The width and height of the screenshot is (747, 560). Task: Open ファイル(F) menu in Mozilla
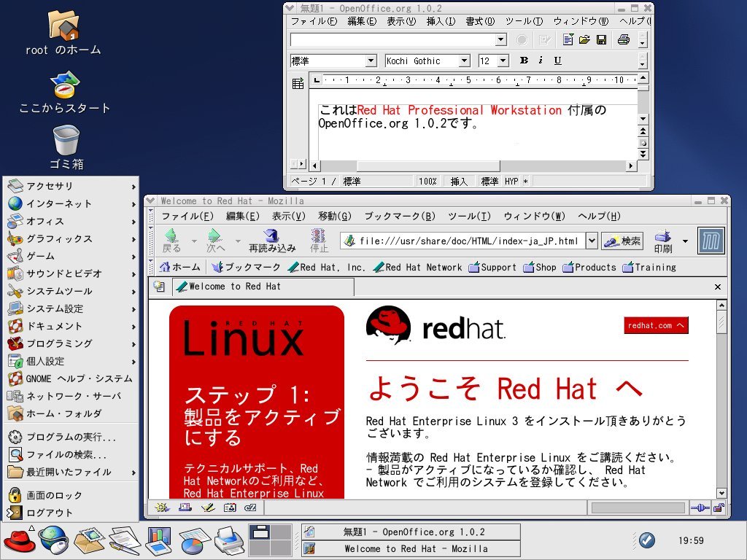click(187, 216)
